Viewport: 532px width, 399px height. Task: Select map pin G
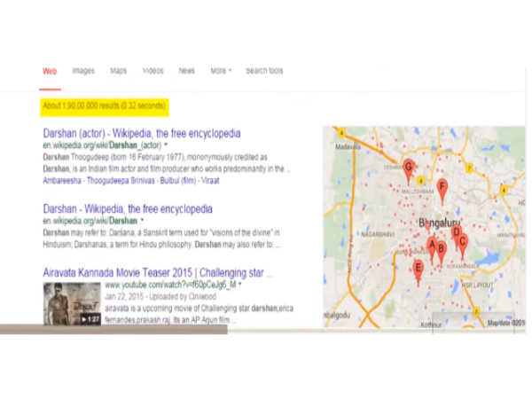click(409, 170)
